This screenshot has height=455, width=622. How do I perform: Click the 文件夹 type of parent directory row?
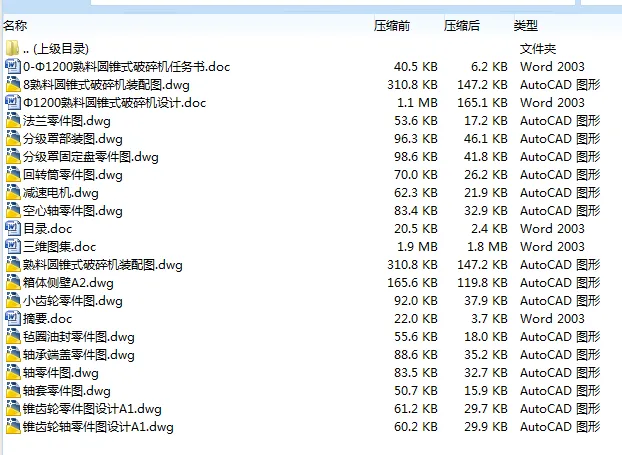click(x=538, y=49)
